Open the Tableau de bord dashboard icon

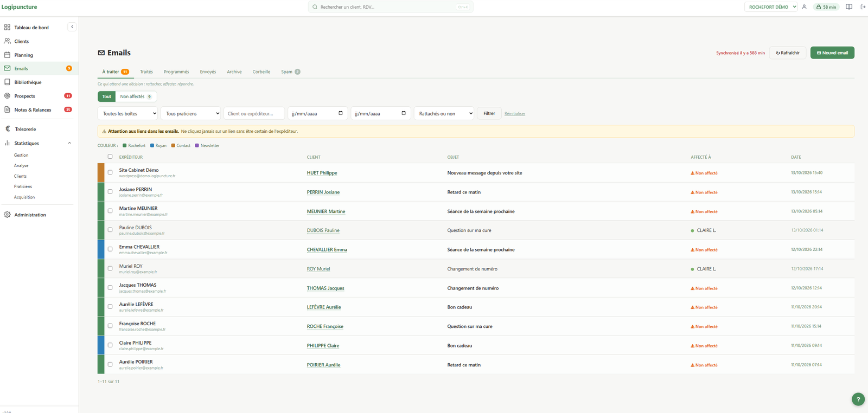click(7, 27)
